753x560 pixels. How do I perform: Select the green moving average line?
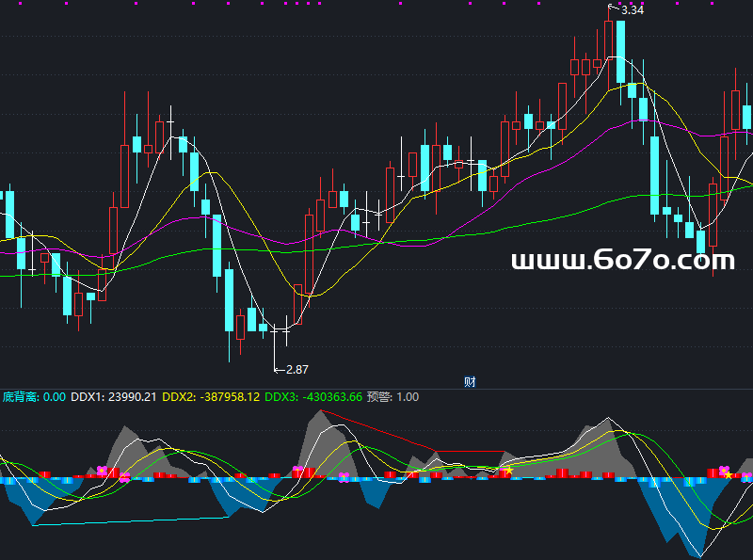(x=527, y=221)
